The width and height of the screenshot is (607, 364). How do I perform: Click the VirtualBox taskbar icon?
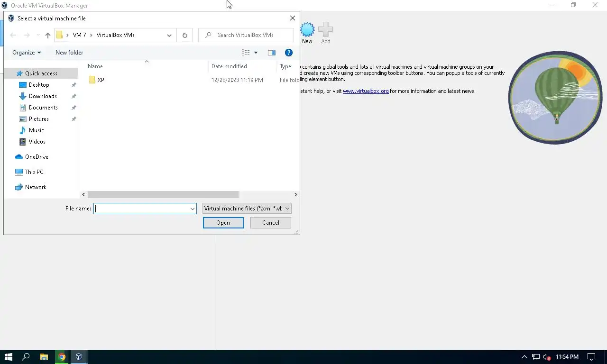[79, 357]
